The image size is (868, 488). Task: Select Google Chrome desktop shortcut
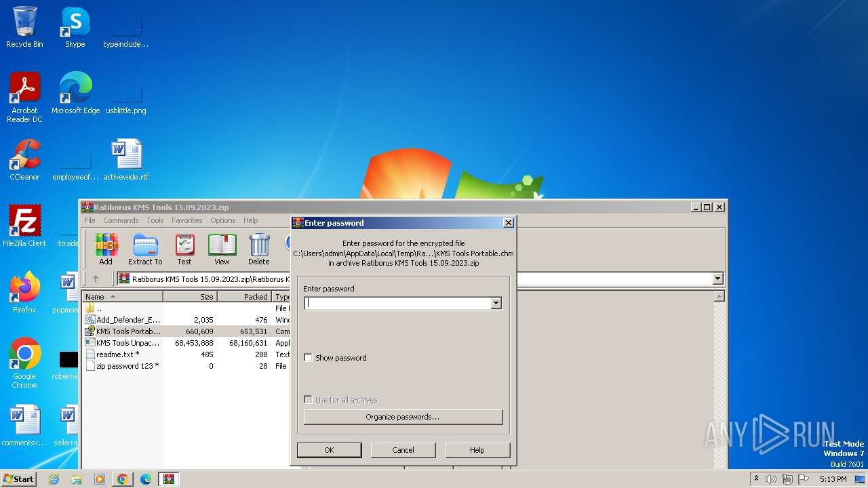tap(24, 363)
